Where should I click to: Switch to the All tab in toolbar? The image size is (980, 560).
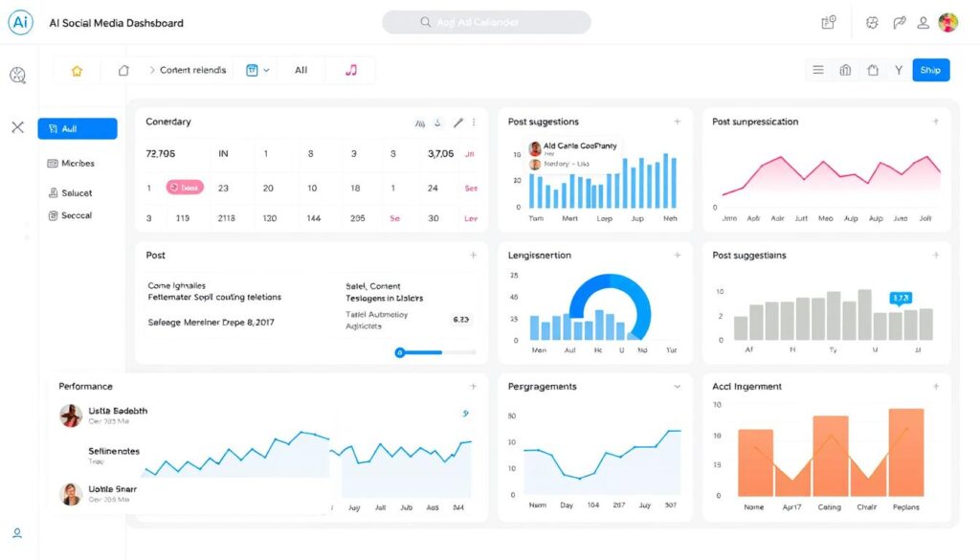tap(301, 70)
